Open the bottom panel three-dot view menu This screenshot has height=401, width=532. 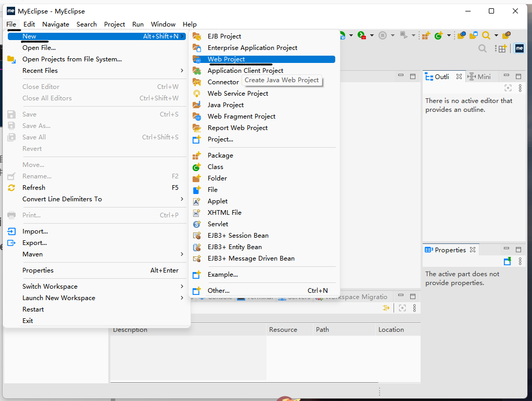click(x=414, y=308)
